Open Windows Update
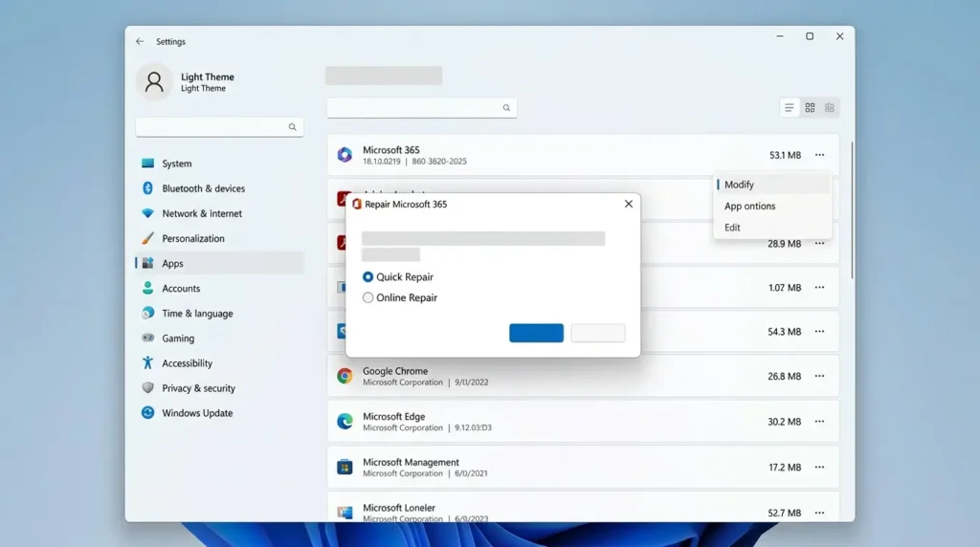The image size is (980, 547). 219,413
